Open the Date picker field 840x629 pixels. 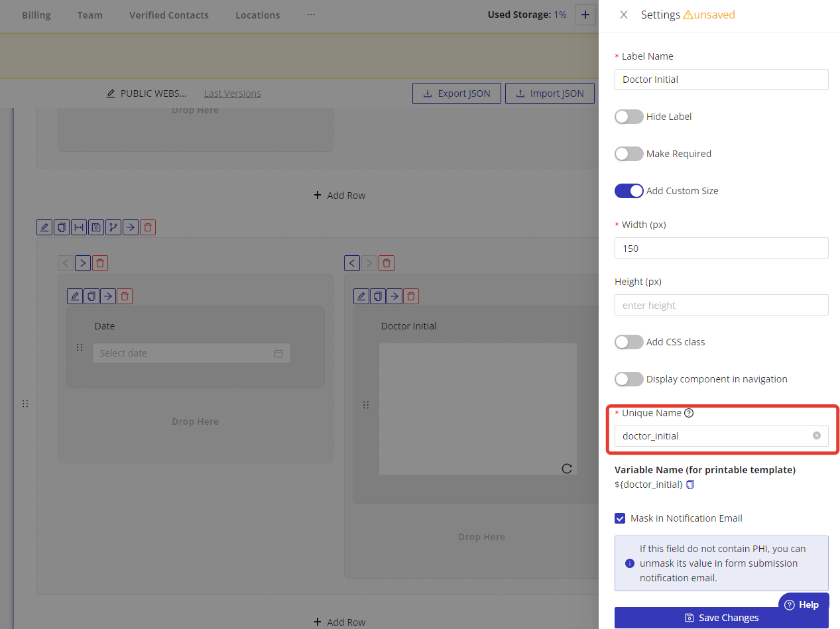[191, 353]
